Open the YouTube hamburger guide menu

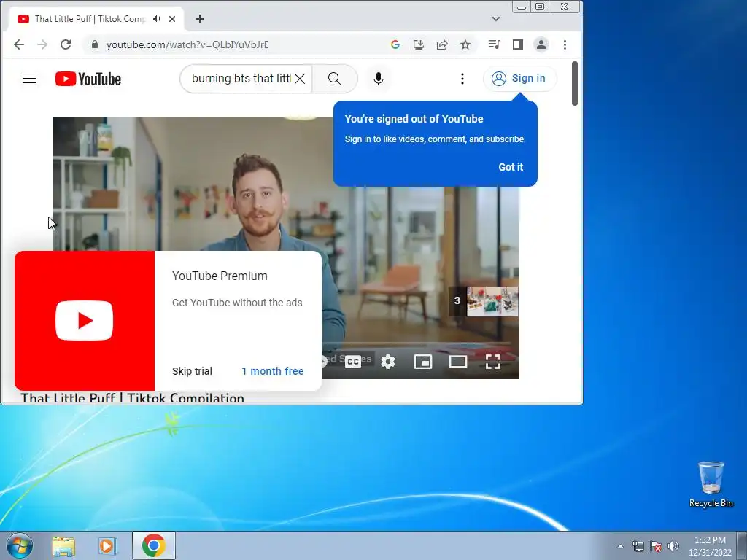[x=29, y=79]
